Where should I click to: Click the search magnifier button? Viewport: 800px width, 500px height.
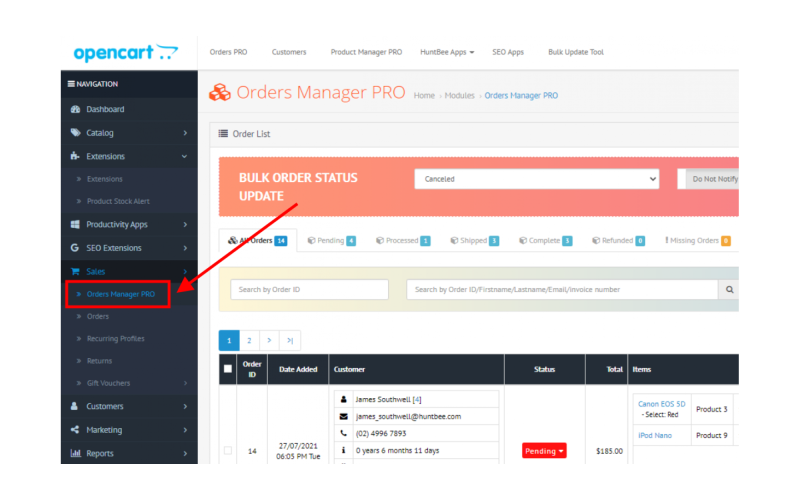[729, 289]
